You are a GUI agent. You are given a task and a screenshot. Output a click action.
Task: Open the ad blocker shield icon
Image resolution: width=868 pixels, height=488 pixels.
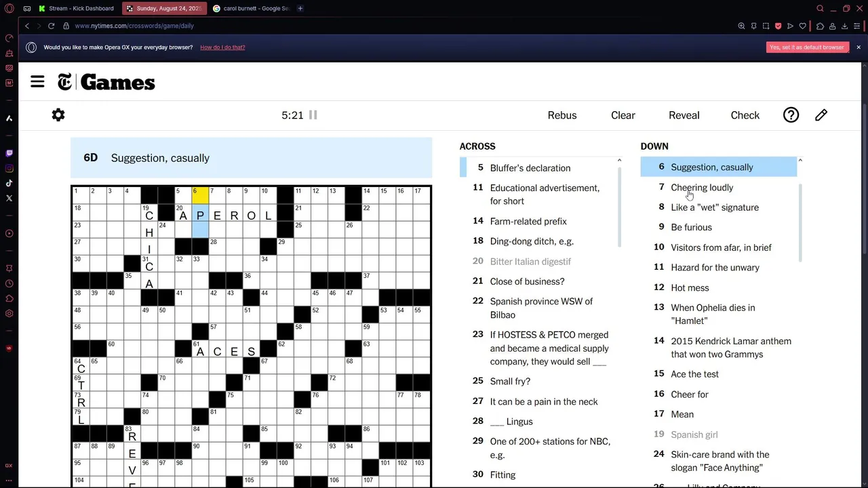pos(778,26)
